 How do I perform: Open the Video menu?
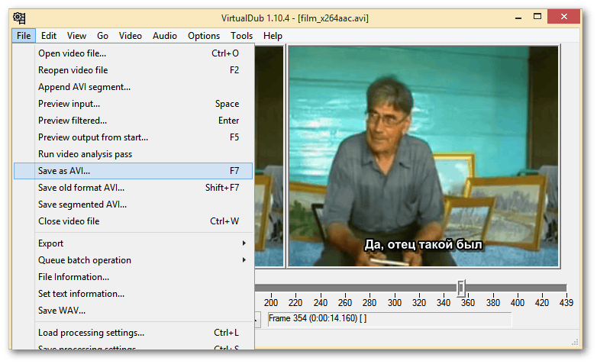(130, 36)
